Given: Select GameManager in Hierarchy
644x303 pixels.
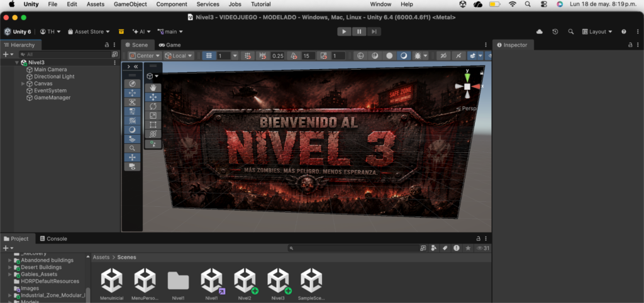Looking at the screenshot, I should click(52, 97).
